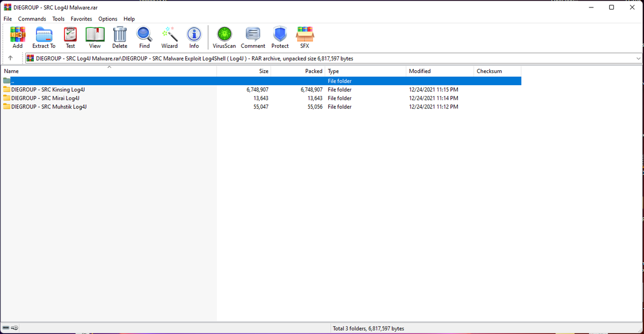Expand the address bar path dropdown
Screen dimensions: 644x334
pos(638,58)
